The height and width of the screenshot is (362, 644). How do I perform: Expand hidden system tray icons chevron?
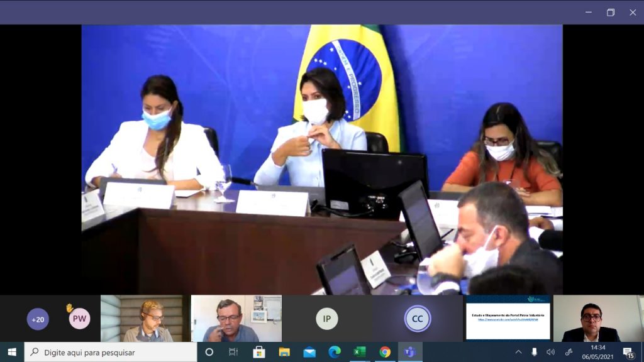pos(518,352)
